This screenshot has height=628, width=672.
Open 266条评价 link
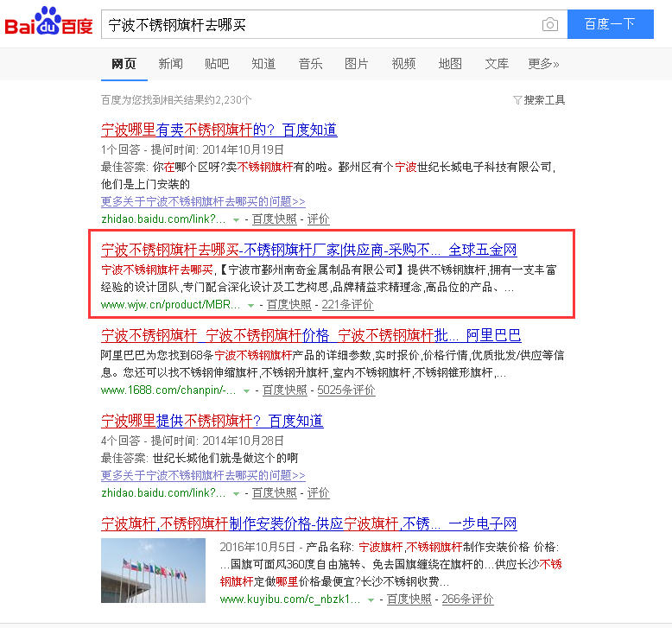pos(467,599)
